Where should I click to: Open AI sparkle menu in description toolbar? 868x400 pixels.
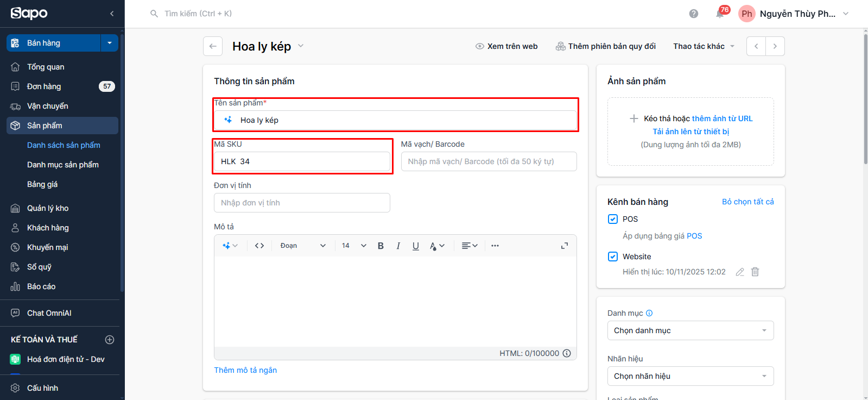(x=230, y=246)
